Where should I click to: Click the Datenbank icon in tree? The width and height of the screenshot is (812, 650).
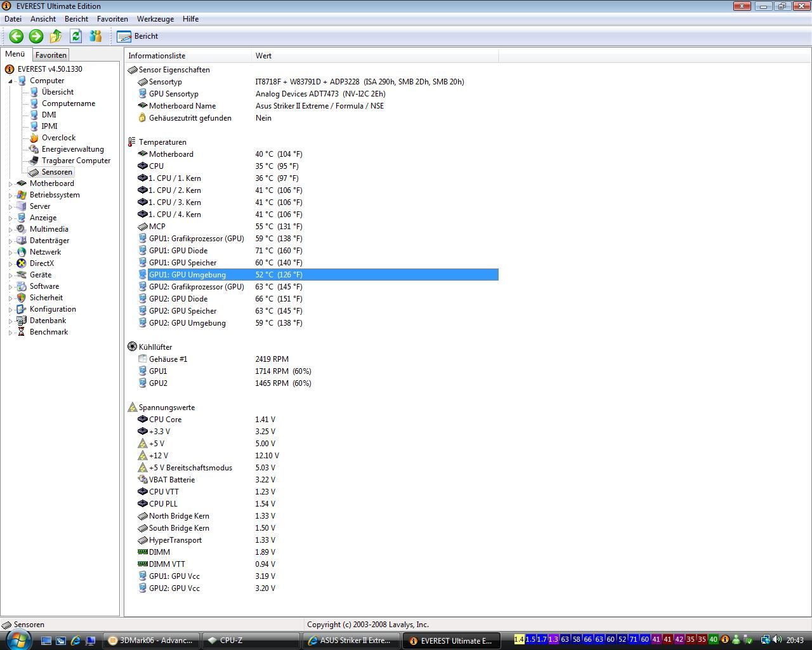tap(22, 321)
